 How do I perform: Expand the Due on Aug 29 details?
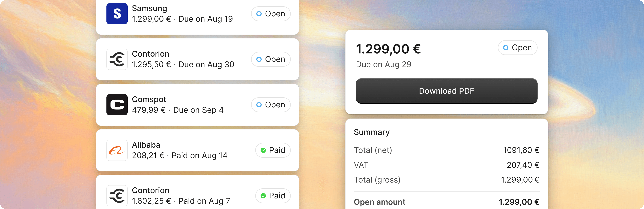(x=384, y=64)
